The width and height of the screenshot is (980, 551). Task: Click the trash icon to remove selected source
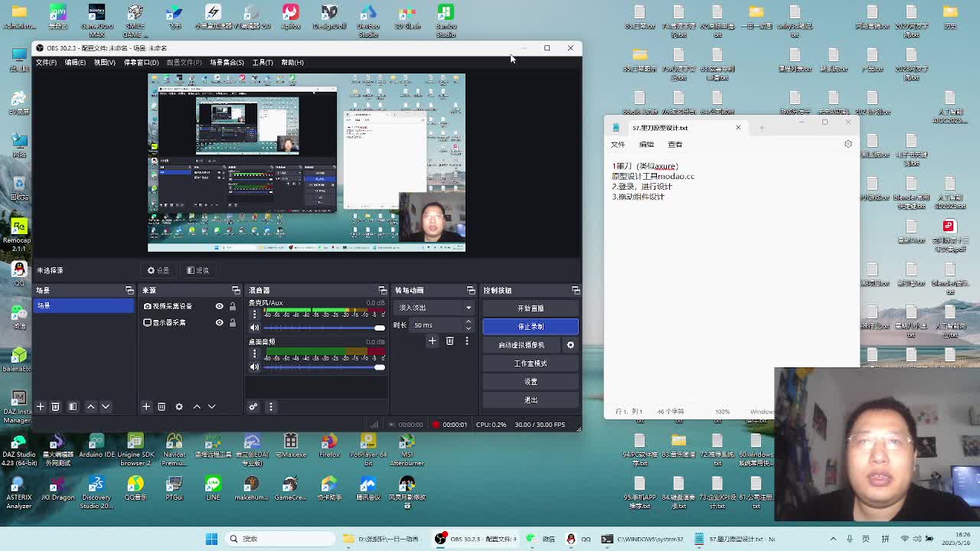click(x=162, y=406)
